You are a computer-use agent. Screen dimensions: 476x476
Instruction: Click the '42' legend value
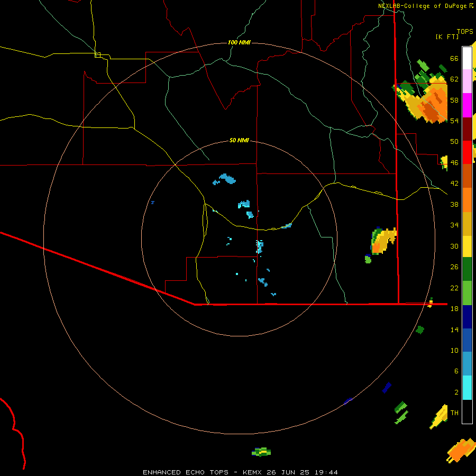pyautogui.click(x=454, y=184)
